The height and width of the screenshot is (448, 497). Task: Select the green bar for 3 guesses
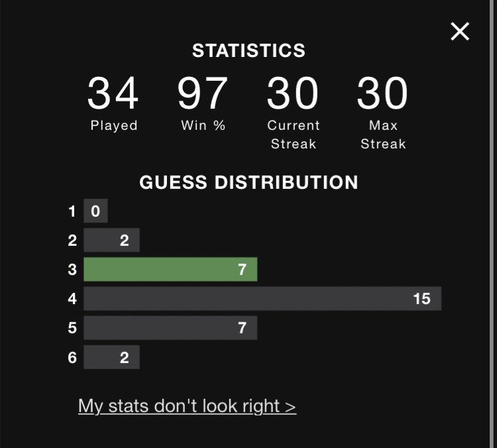pyautogui.click(x=170, y=269)
